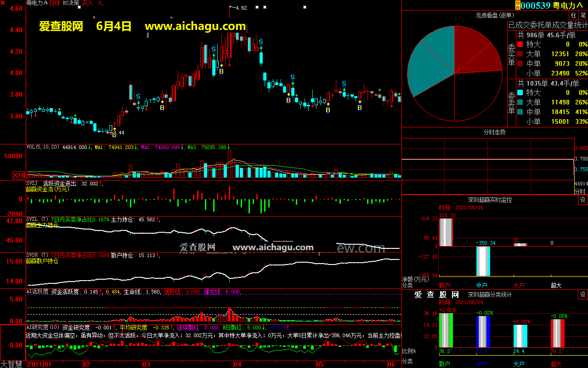
Task: Click the bright red 特大 buy-order swatch
Action: (x=520, y=45)
